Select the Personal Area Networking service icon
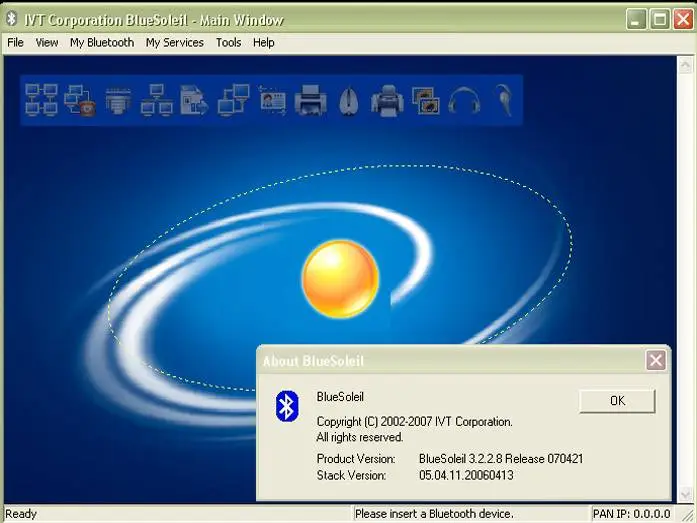 coord(41,100)
